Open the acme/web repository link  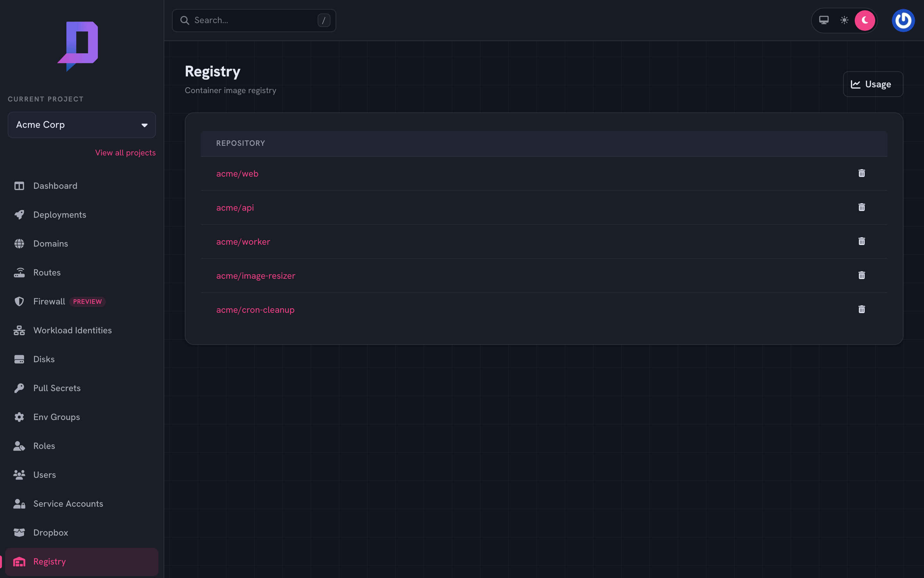[237, 173]
